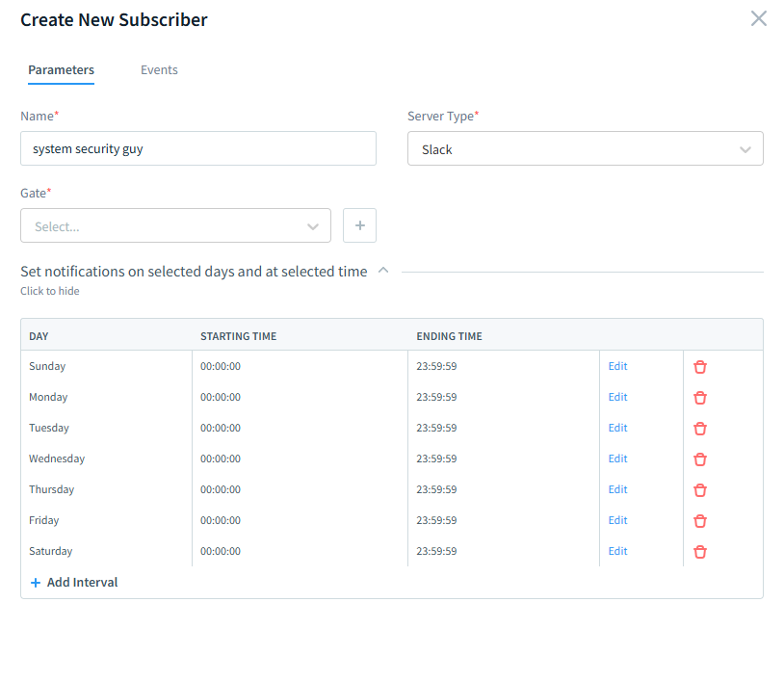
Task: Collapse the notifications days and time section
Action: 383,271
